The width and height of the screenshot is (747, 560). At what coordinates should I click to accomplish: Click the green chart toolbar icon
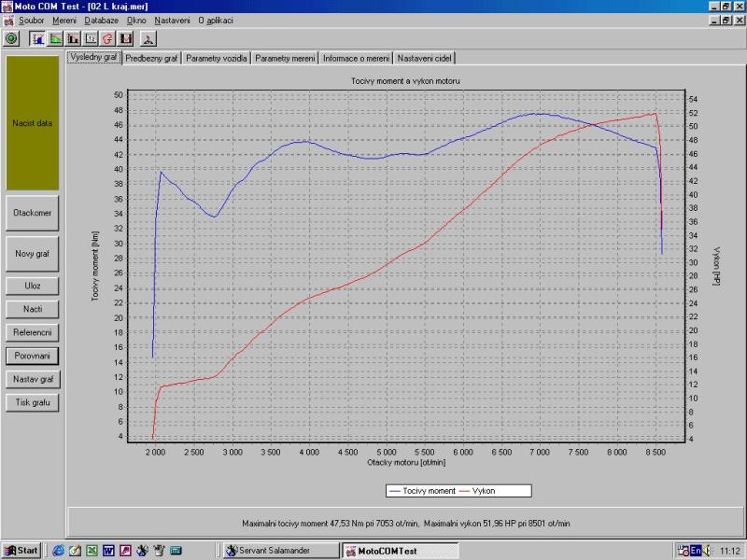point(56,38)
